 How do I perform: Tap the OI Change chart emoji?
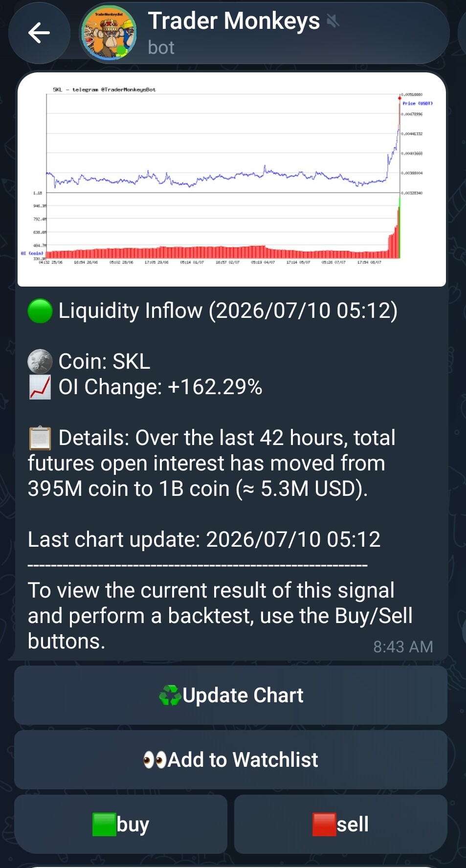(40, 387)
